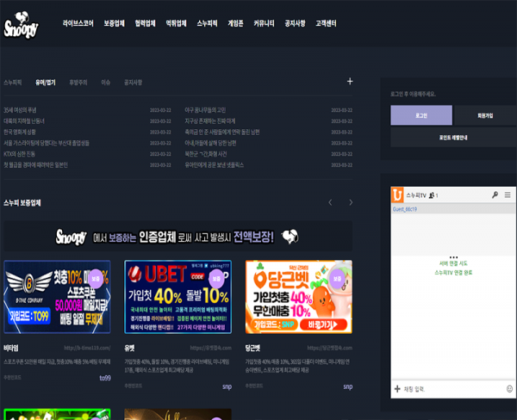Switch to the 후방주의 tab

coord(78,83)
